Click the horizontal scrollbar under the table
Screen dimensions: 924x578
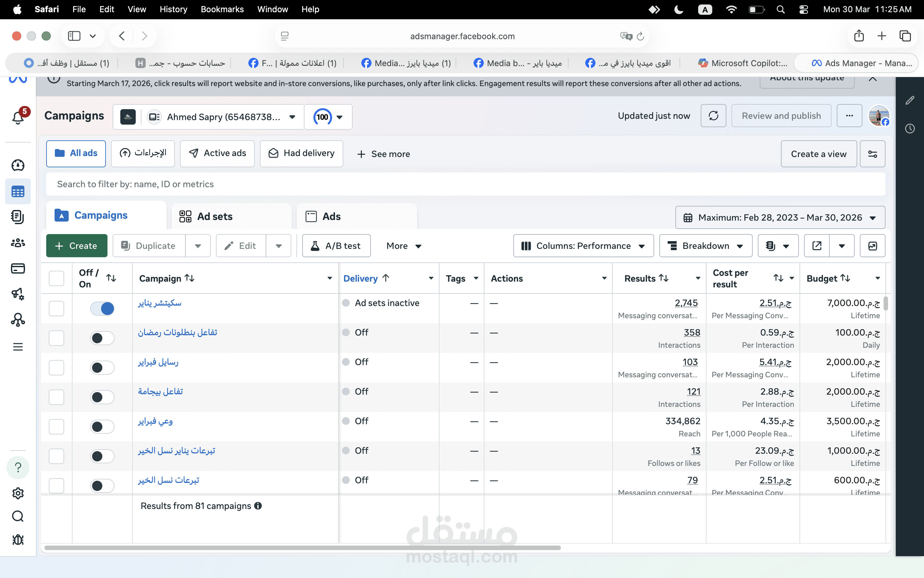click(303, 548)
